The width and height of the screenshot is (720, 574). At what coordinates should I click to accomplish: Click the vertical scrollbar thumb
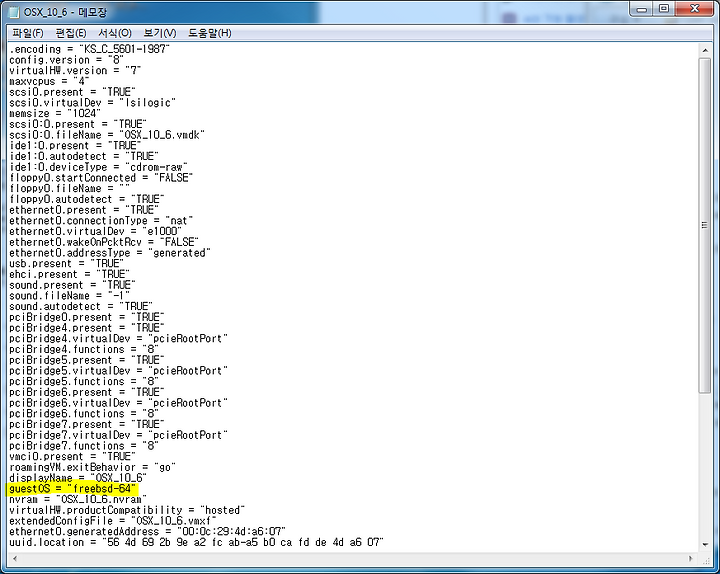705,225
